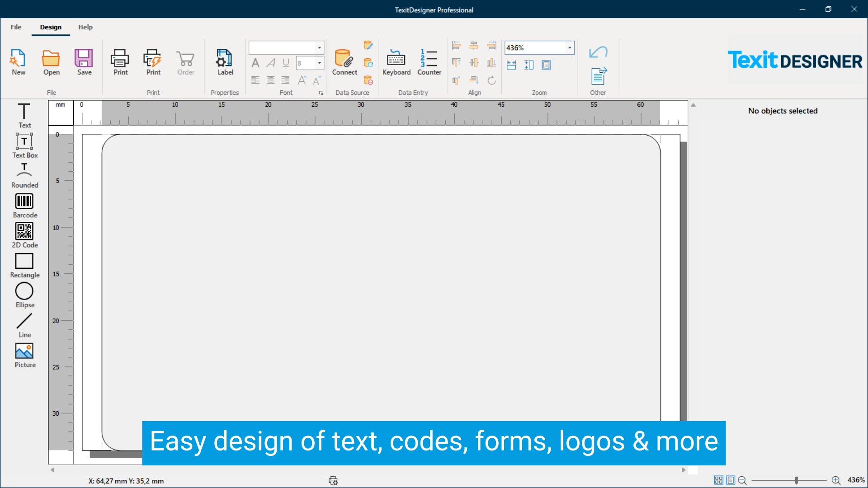Expand the Font group dialog launcher
This screenshot has height=488, width=868.
pyautogui.click(x=321, y=93)
